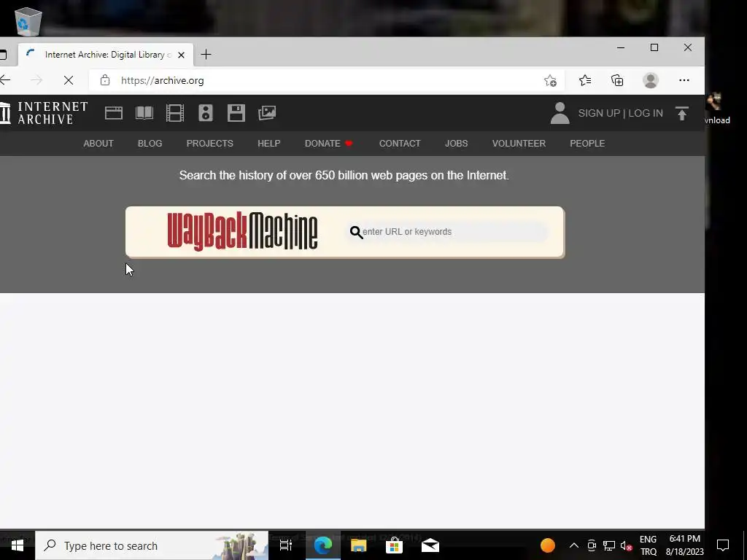Open Microsoft Edge from taskbar
Screen dimensions: 747x560
[322, 545]
